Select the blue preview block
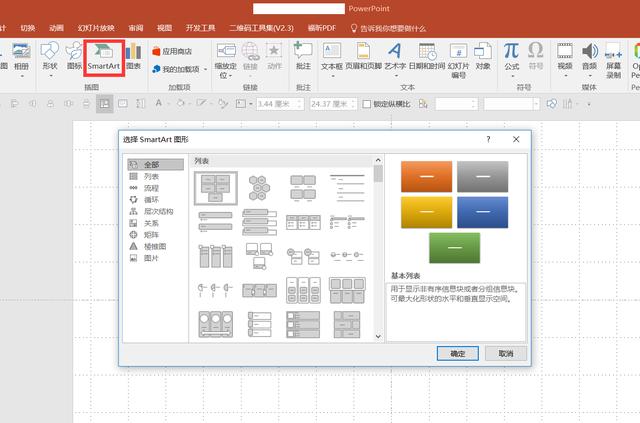This screenshot has width=640, height=423. pos(482,212)
